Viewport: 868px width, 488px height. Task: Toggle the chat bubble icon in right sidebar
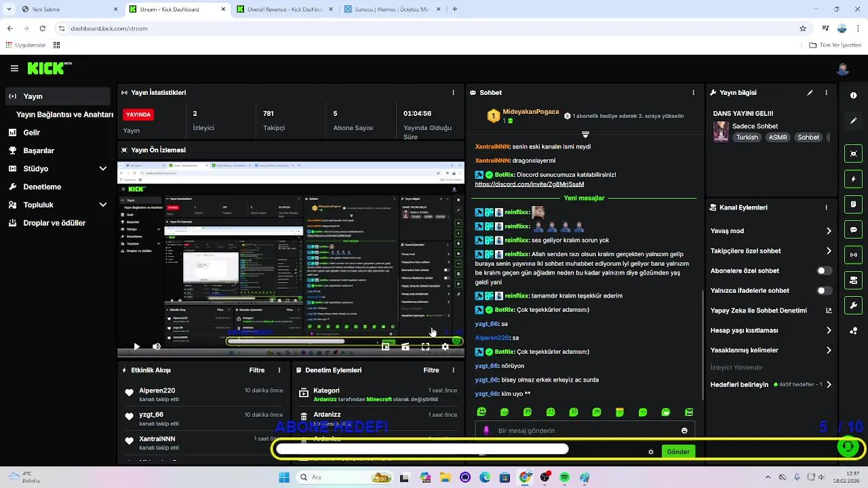pos(854,230)
